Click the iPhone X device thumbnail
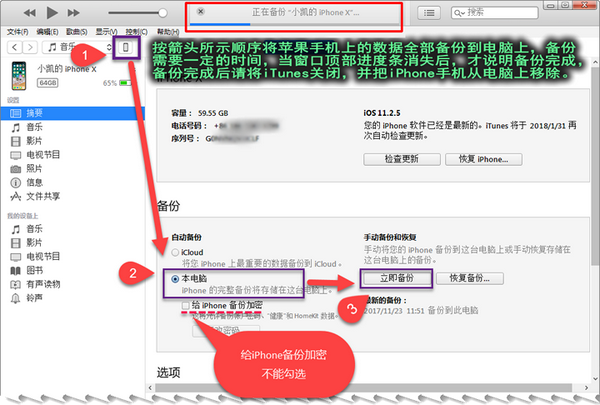This screenshot has height=405, width=600. pos(19,75)
